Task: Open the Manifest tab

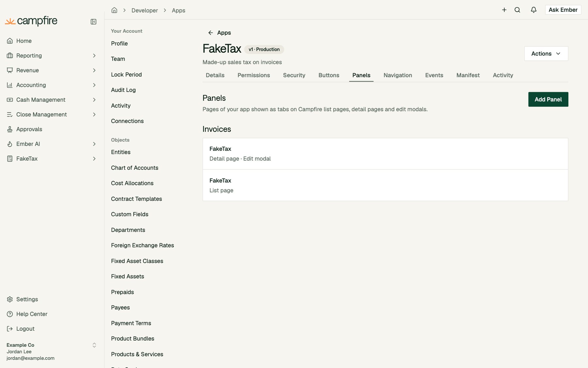Action: point(468,75)
